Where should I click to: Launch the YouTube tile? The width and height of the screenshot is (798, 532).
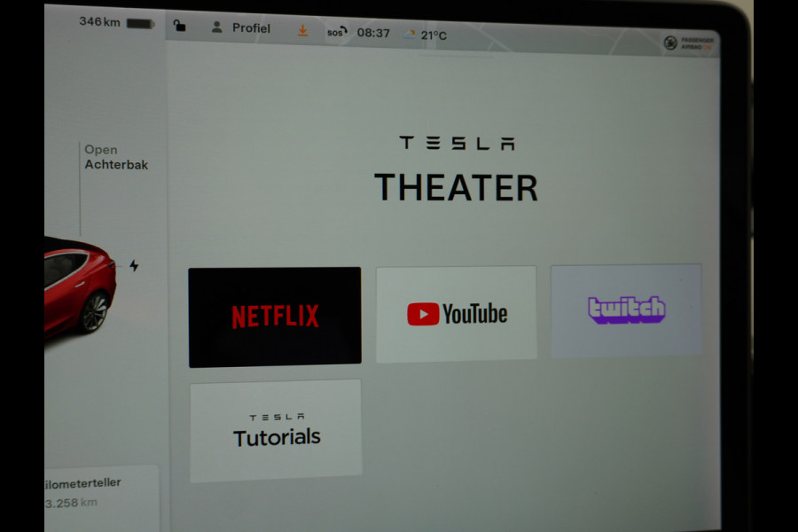point(456,312)
